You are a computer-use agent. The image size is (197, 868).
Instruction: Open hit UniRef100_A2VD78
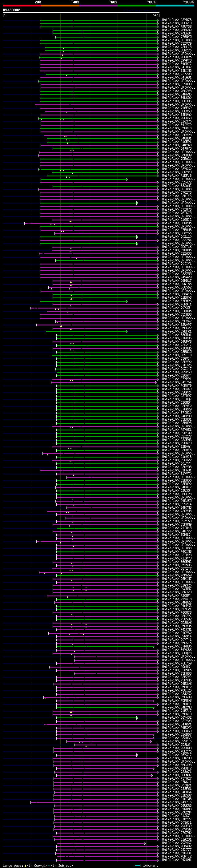pos(177,20)
